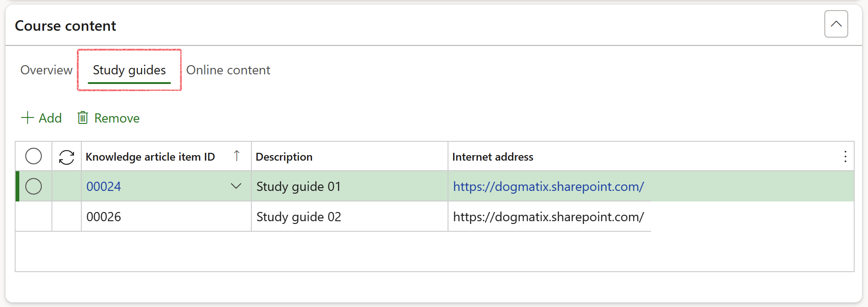Open the Online content tab
The width and height of the screenshot is (868, 307).
(228, 70)
